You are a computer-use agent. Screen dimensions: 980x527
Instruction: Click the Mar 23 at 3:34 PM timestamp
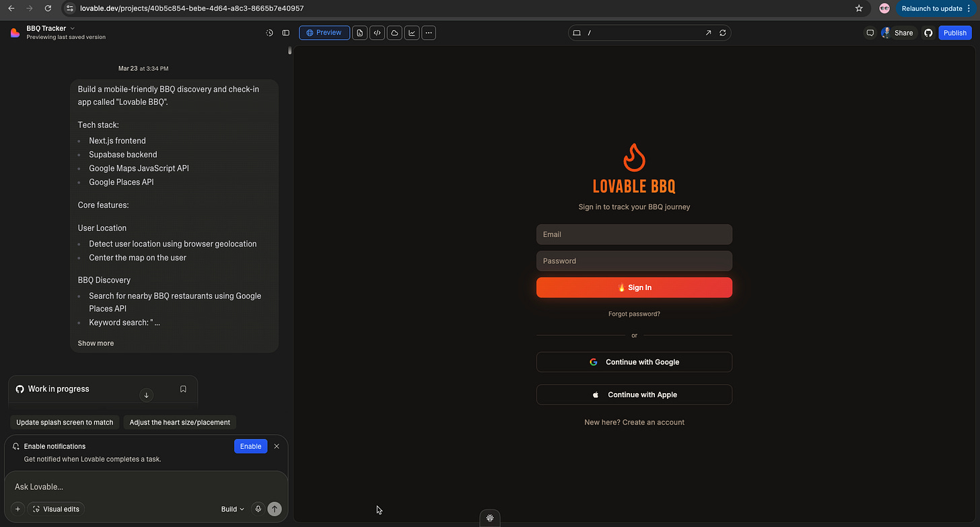point(143,69)
